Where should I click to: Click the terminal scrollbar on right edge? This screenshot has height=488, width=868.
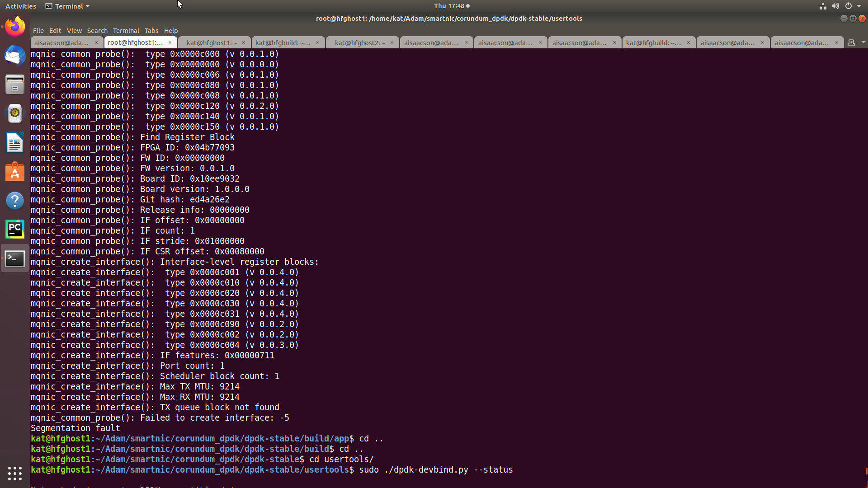click(x=866, y=470)
